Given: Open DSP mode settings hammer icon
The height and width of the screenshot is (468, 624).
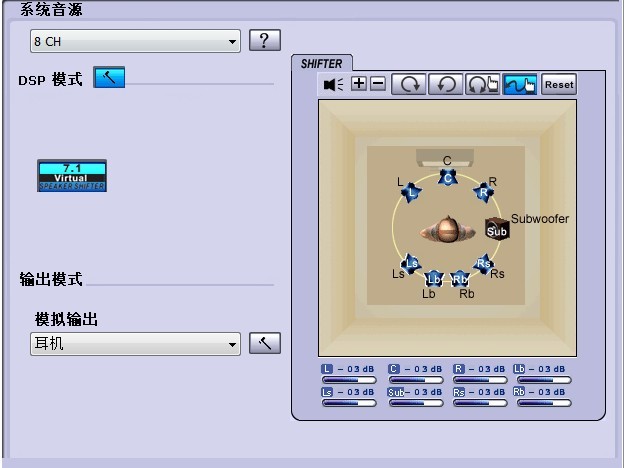Looking at the screenshot, I should point(109,78).
